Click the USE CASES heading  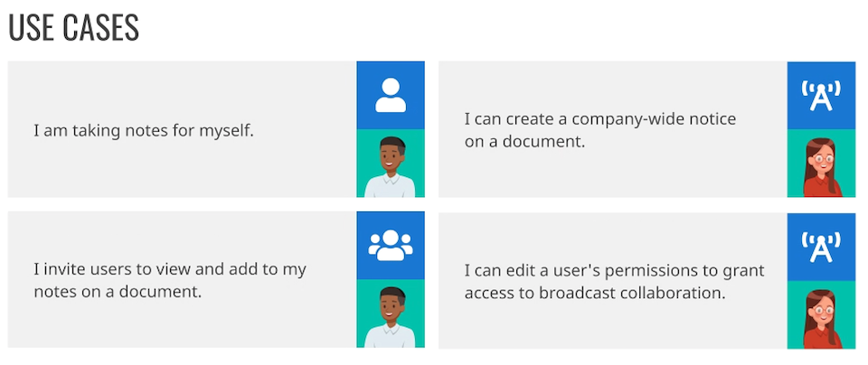(x=73, y=28)
